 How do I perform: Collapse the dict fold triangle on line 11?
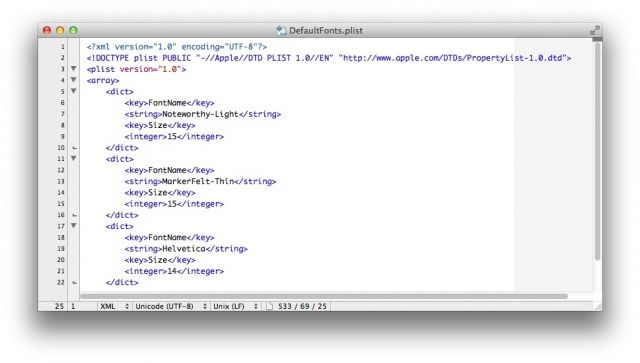(x=73, y=158)
